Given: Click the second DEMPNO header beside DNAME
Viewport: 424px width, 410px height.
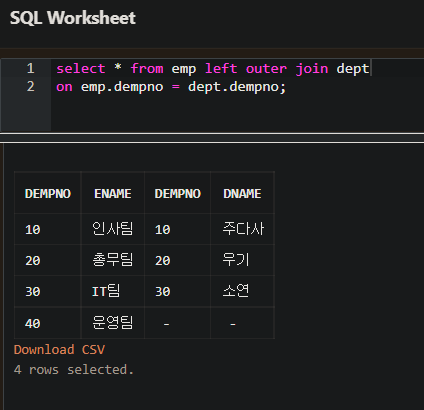Looking at the screenshot, I should pyautogui.click(x=177, y=194).
